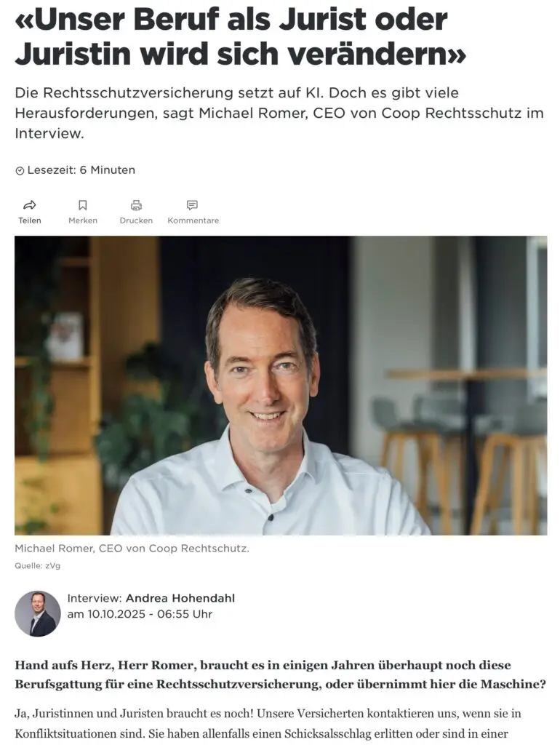The width and height of the screenshot is (560, 745).
Task: Select the Merken text label
Action: [x=83, y=220]
